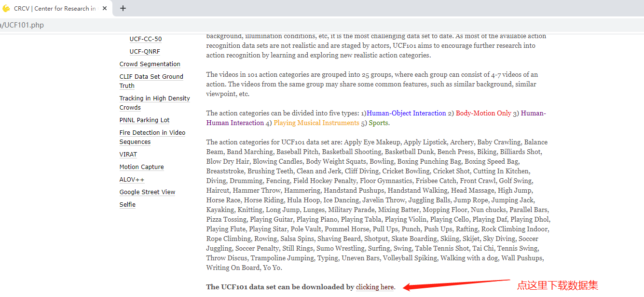Screen dimensions: 644x297
Task: Click the 'Apply Eye Makeup' category text
Action: point(372,142)
